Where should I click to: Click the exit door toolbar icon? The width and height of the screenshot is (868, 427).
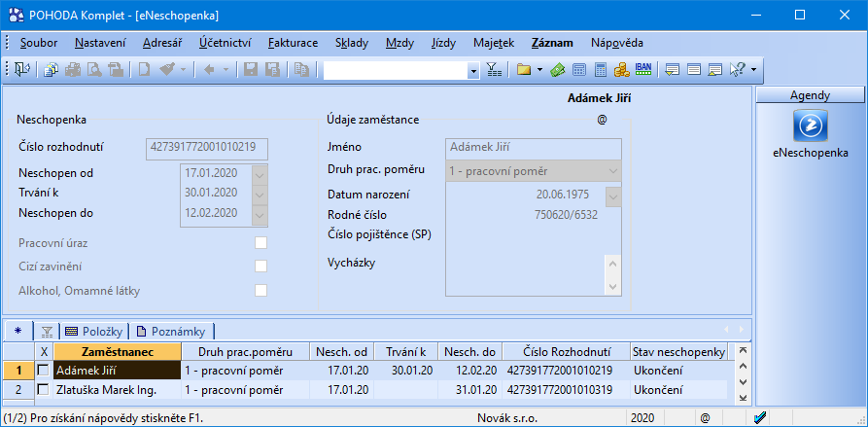pyautogui.click(x=21, y=69)
